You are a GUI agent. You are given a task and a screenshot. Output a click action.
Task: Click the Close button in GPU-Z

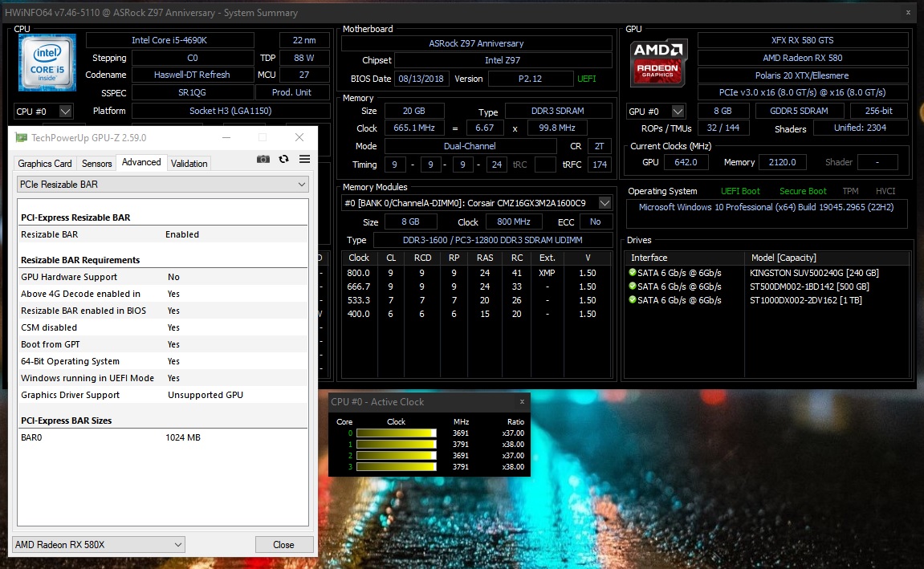tap(283, 545)
